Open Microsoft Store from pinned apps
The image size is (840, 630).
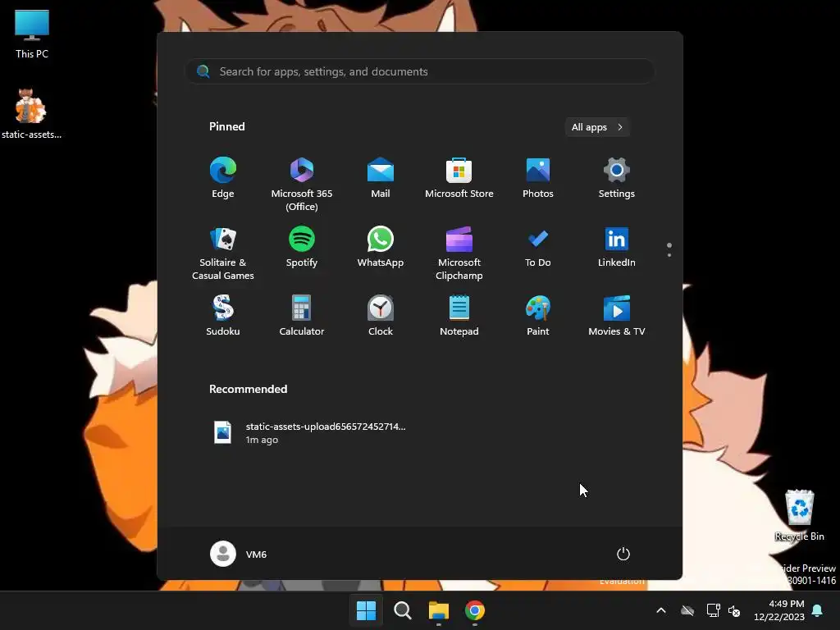click(459, 178)
